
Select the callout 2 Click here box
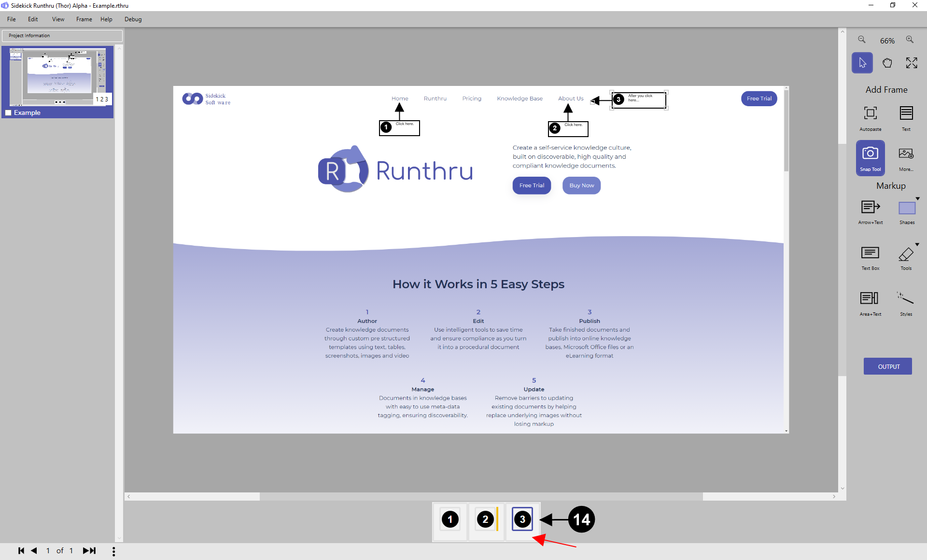point(568,129)
